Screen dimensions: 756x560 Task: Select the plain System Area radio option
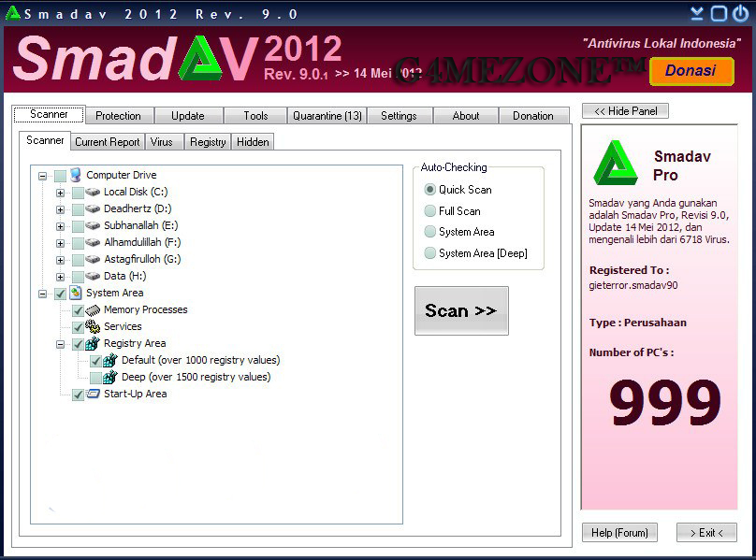429,231
